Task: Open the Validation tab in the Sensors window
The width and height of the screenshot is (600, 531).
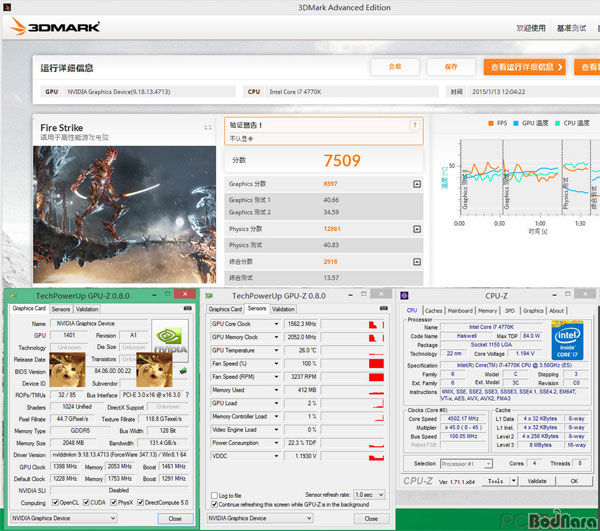Action: click(x=284, y=309)
